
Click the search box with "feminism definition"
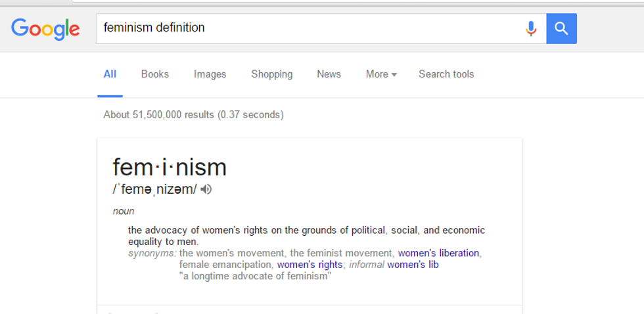point(309,28)
